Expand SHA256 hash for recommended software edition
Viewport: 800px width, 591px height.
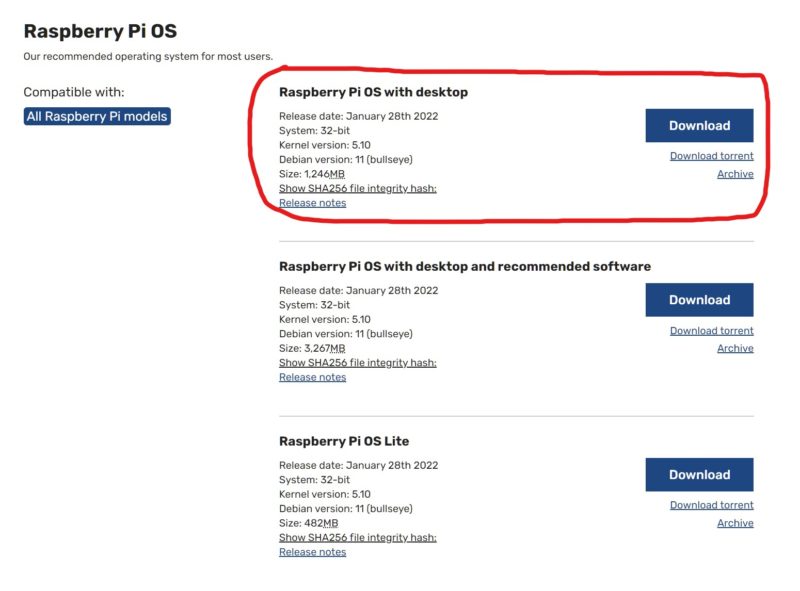click(x=357, y=363)
